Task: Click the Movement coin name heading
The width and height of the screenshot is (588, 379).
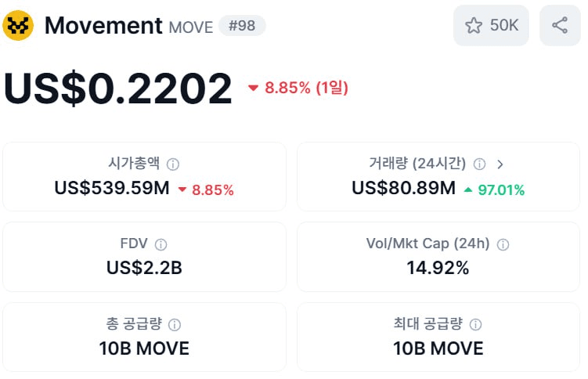Action: point(103,25)
